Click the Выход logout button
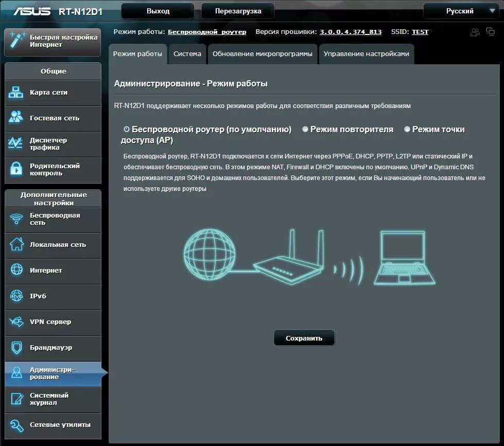The image size is (504, 446). point(158,11)
